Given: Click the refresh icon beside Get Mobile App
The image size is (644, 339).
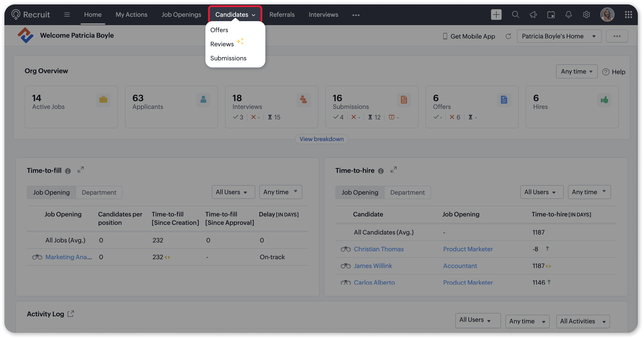Looking at the screenshot, I should (508, 36).
